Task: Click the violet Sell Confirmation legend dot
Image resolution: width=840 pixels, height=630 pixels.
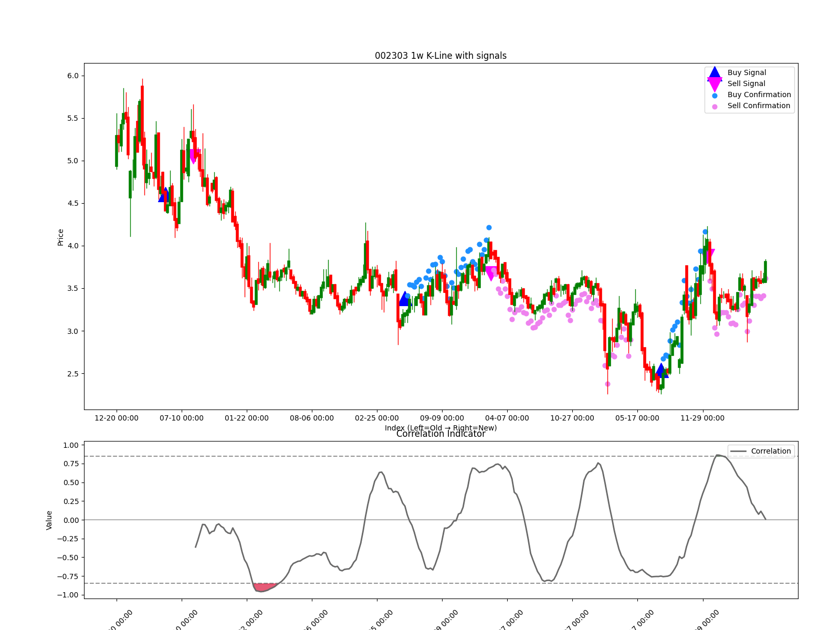Action: [x=715, y=107]
